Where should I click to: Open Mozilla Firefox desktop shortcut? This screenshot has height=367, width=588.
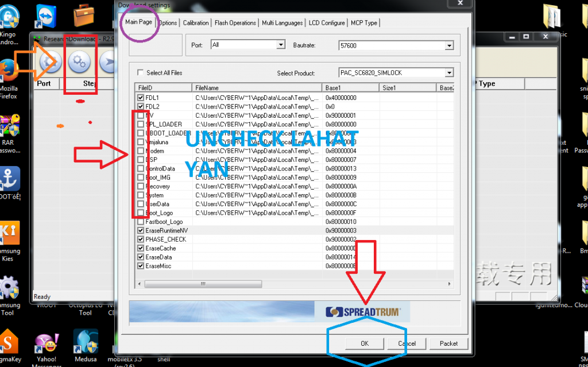point(8,71)
